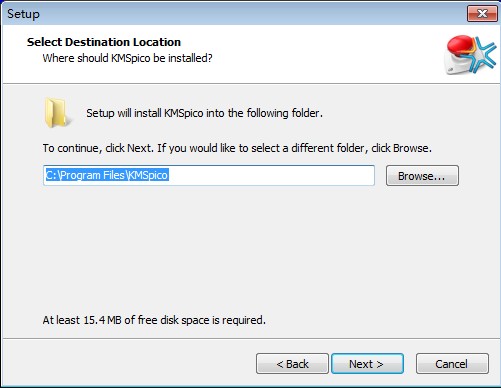Screen dimensions: 501x388
Task: Click the highlighted C:\Program Files\KMSpico text
Action: tap(107, 175)
